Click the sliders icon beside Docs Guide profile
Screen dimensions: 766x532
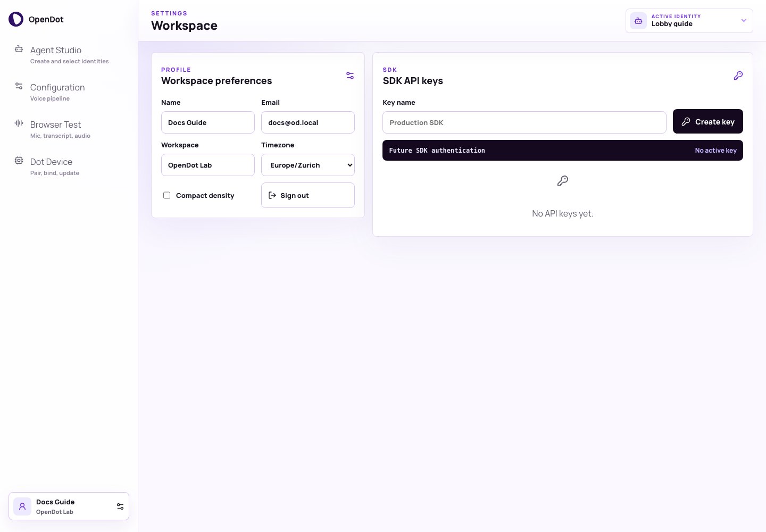(120, 506)
